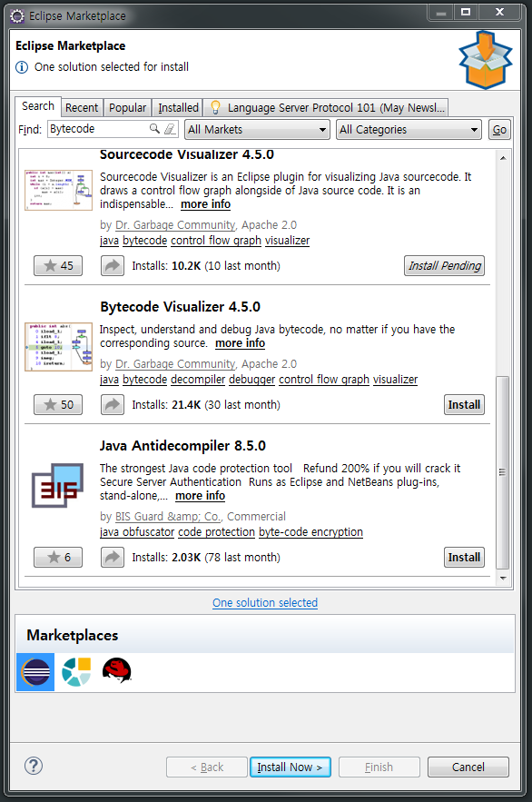
Task: Switch to the Search tab
Action: pos(38,106)
